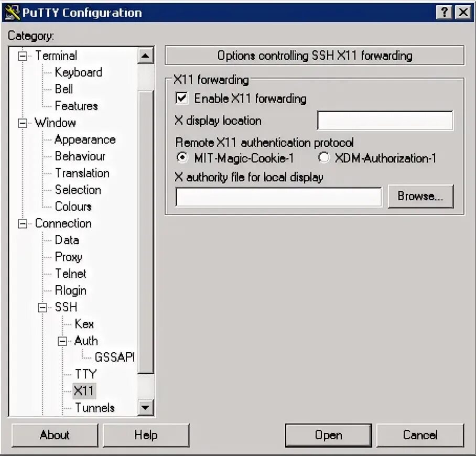Viewport: 476px width, 456px height.
Task: Open Telnet settings
Action: coord(70,274)
